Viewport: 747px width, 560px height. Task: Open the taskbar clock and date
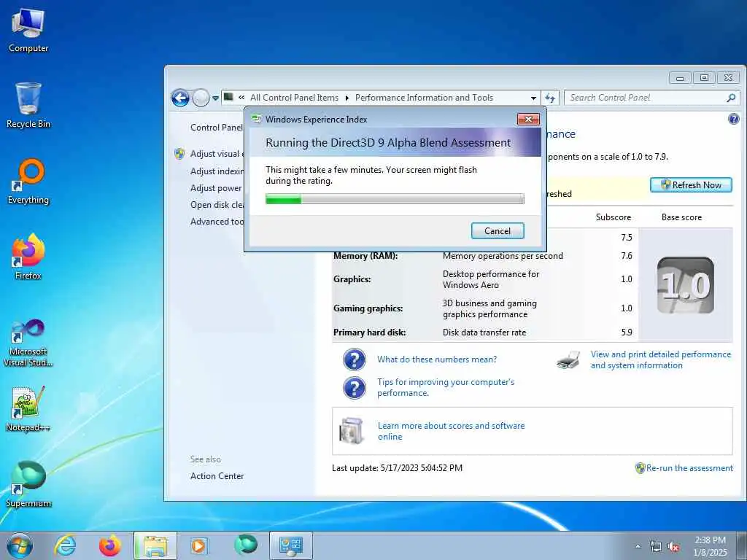(711, 546)
